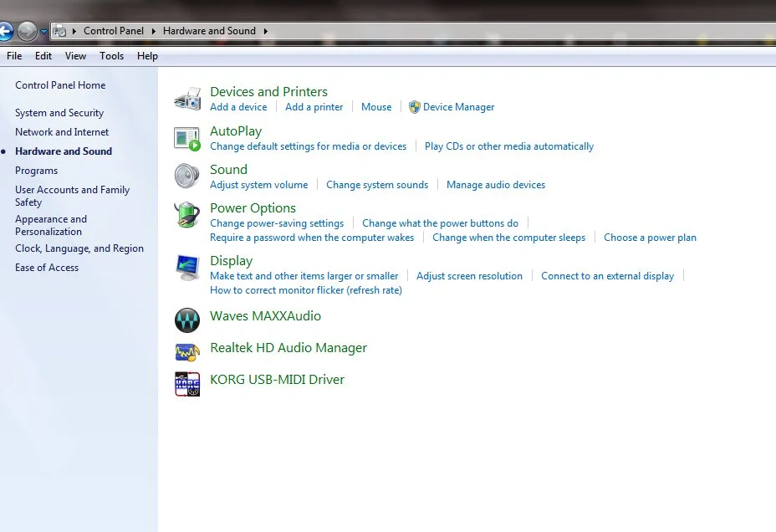Open Ease of Access category
This screenshot has height=532, width=776.
pyautogui.click(x=47, y=268)
